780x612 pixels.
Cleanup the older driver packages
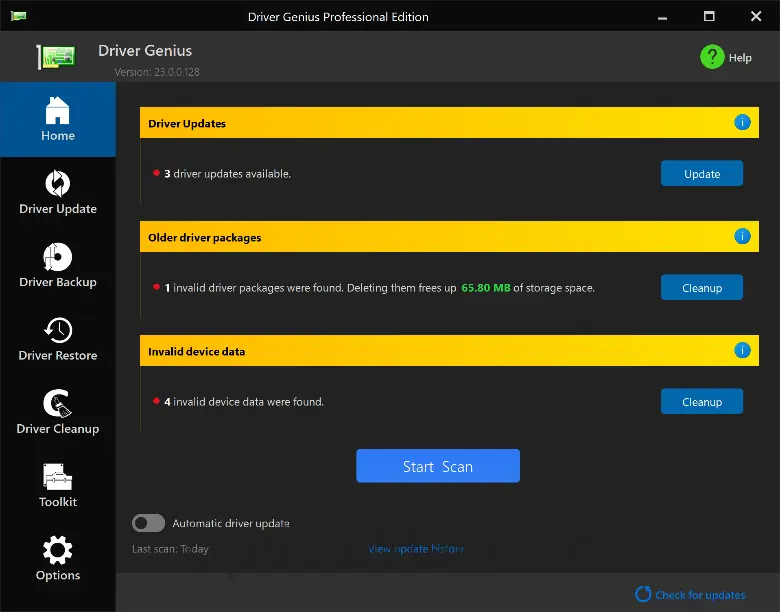pyautogui.click(x=701, y=288)
